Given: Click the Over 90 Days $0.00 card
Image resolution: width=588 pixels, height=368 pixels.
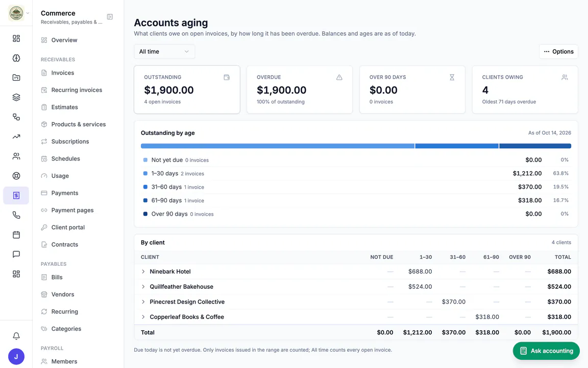Looking at the screenshot, I should click(412, 89).
